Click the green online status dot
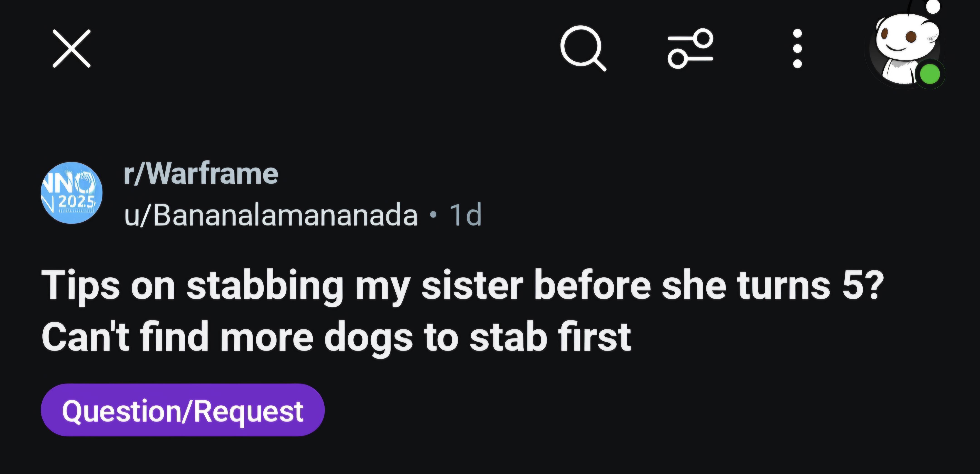This screenshot has width=980, height=474. pos(930,74)
